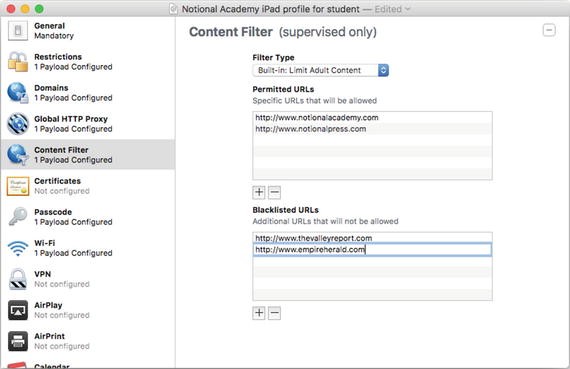
Task: Click the Certificates diploma icon
Action: pos(18,186)
